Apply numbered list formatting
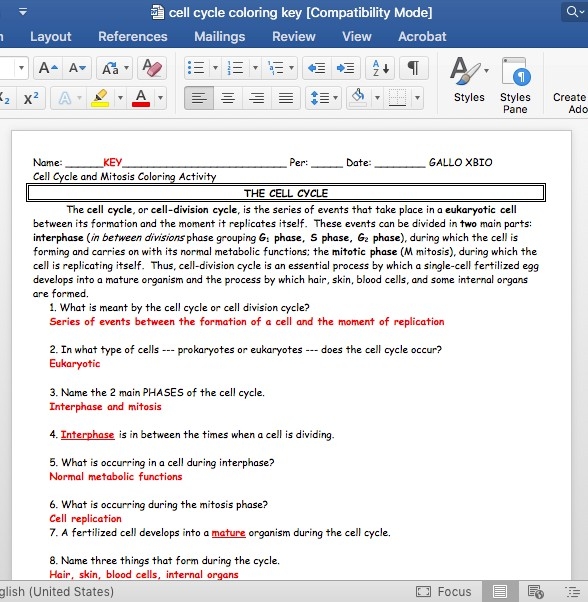This screenshot has height=602, width=588. click(x=236, y=68)
